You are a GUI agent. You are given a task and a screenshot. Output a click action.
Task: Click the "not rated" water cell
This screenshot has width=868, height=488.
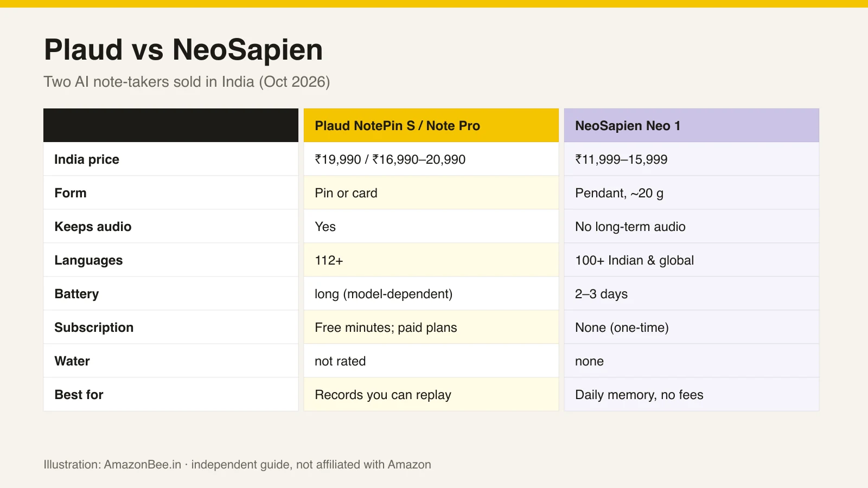click(431, 361)
